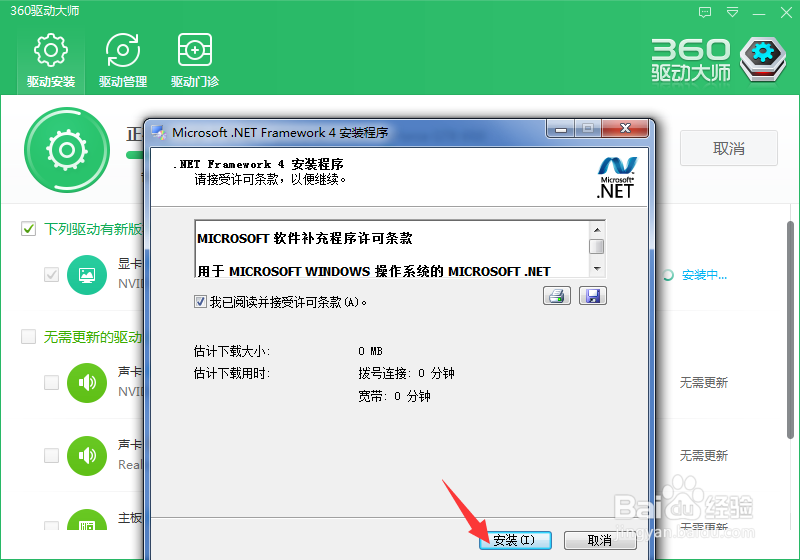Screen dimensions: 800x560
Task: Close the 360驱动大师 window
Action: tap(786, 12)
